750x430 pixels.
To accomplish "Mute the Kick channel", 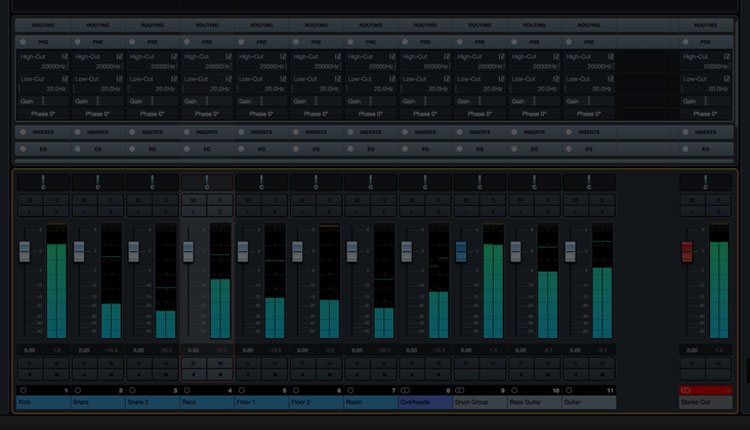I will click(30, 200).
